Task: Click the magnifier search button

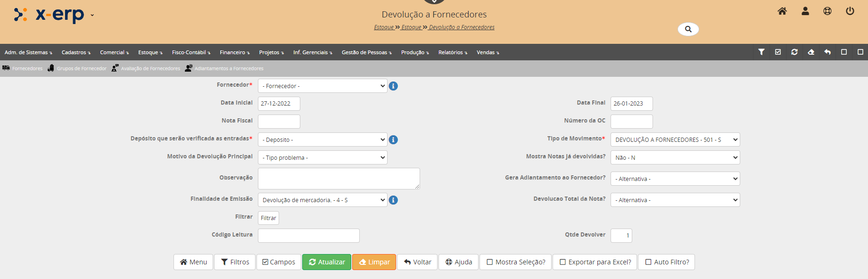Action: 688,29
